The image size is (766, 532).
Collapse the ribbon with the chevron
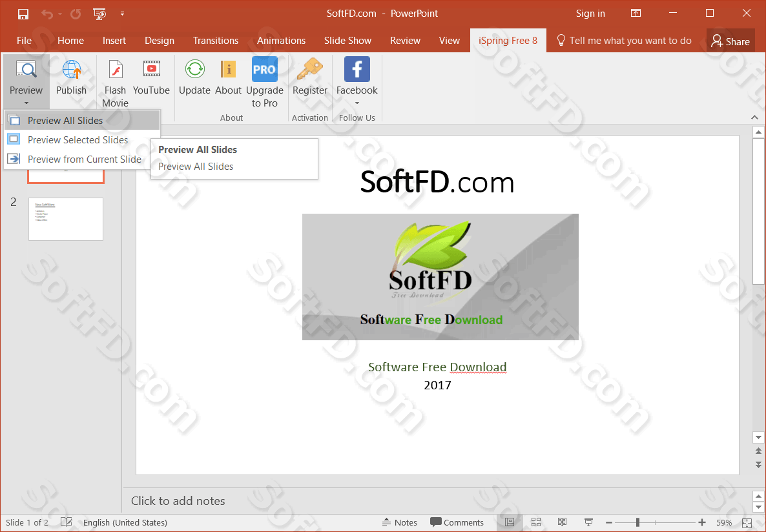[755, 118]
